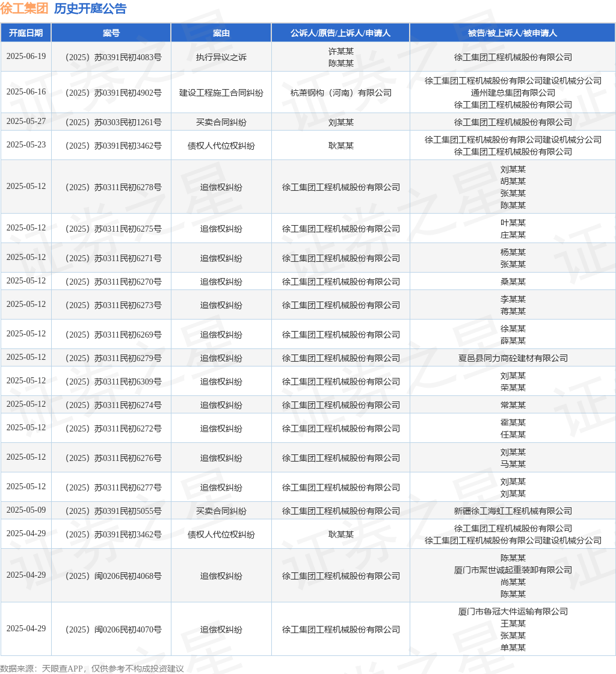Click case number 闽0206民初4070号
This screenshot has width=616, height=674.
tap(114, 629)
